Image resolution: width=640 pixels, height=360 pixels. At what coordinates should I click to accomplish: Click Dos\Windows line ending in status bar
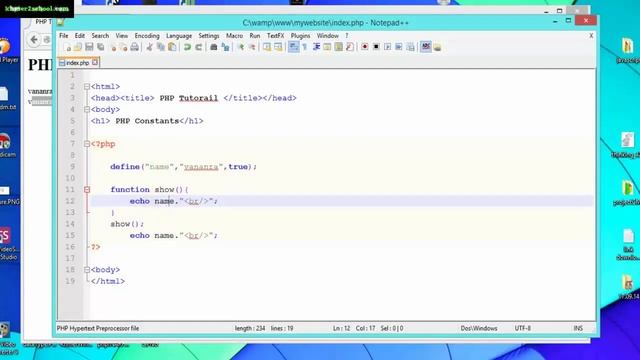pos(479,328)
